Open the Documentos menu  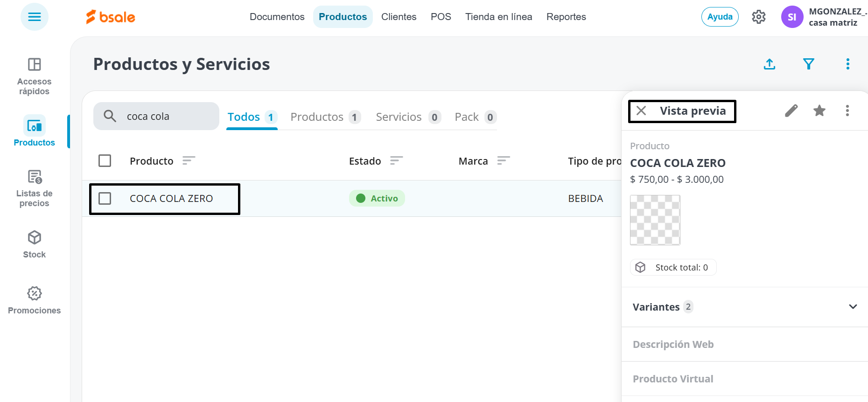pos(277,17)
